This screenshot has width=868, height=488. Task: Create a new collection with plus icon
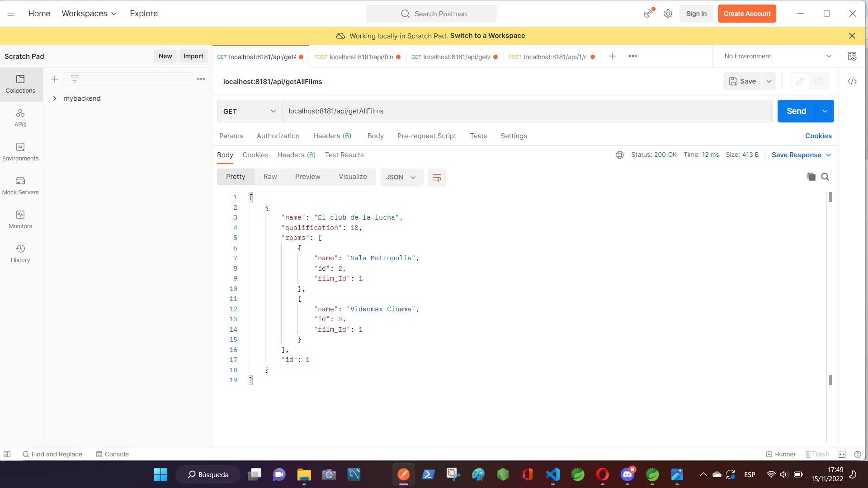[55, 79]
